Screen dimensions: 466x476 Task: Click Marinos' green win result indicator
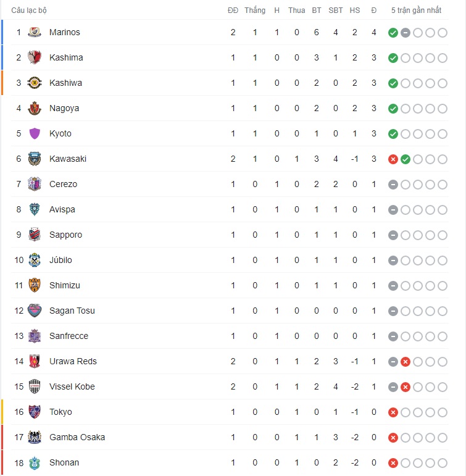[x=393, y=33]
